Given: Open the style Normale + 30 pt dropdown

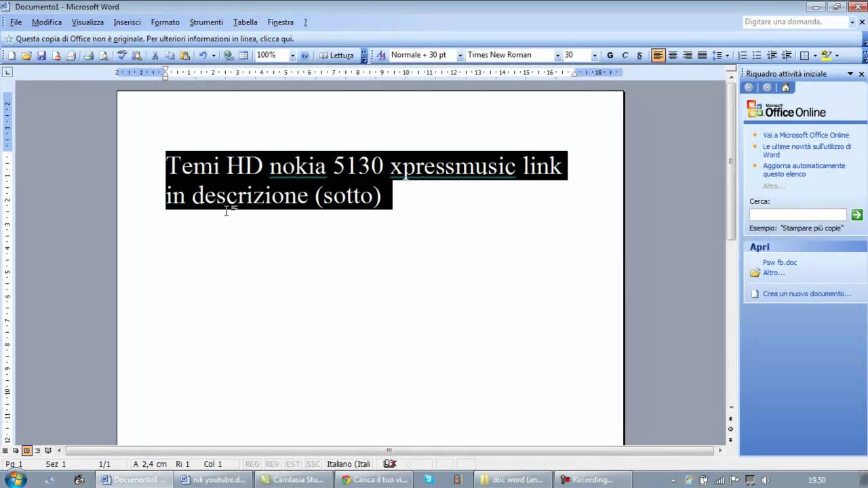Looking at the screenshot, I should pyautogui.click(x=460, y=56).
